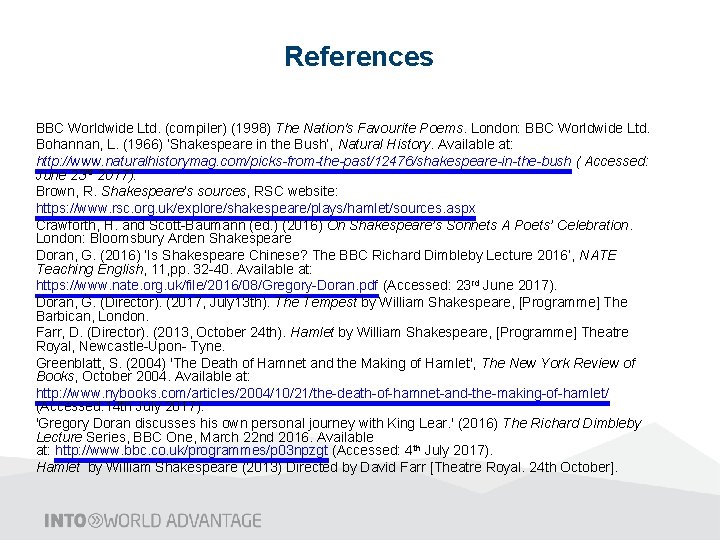Click '(Accessed: 4th July 2017)' text

[x=412, y=450]
